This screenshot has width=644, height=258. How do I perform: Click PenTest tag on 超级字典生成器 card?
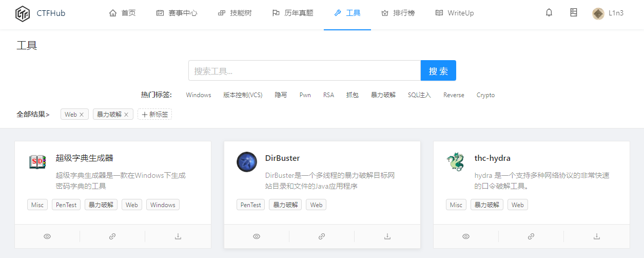[66, 205]
